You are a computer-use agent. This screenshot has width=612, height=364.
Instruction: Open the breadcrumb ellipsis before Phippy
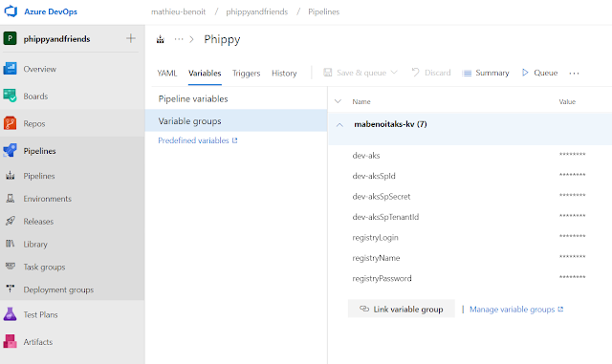tap(179, 39)
